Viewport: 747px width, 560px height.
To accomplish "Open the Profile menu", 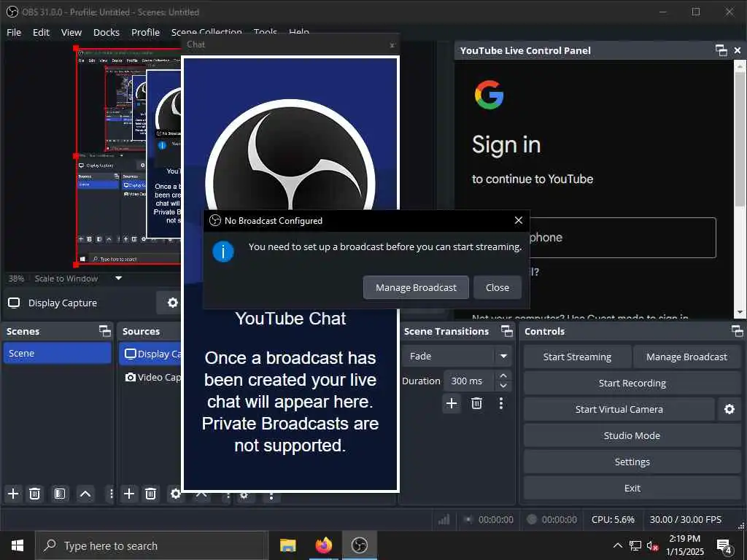I will (145, 32).
